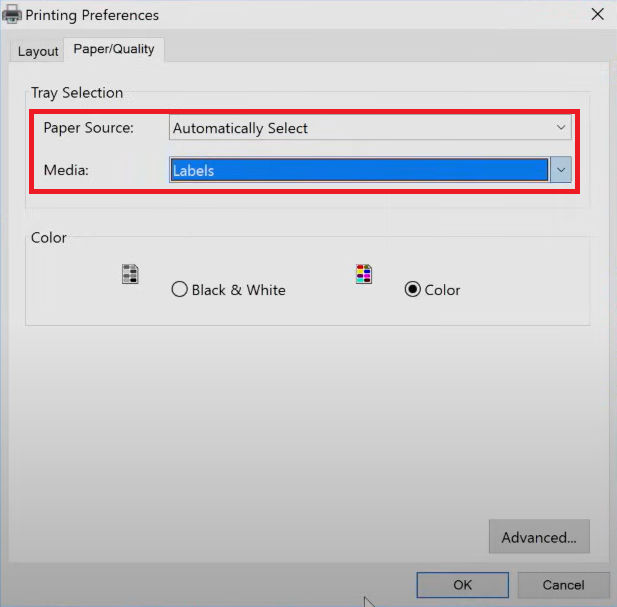
Task: Confirm with the OK button
Action: 462,585
